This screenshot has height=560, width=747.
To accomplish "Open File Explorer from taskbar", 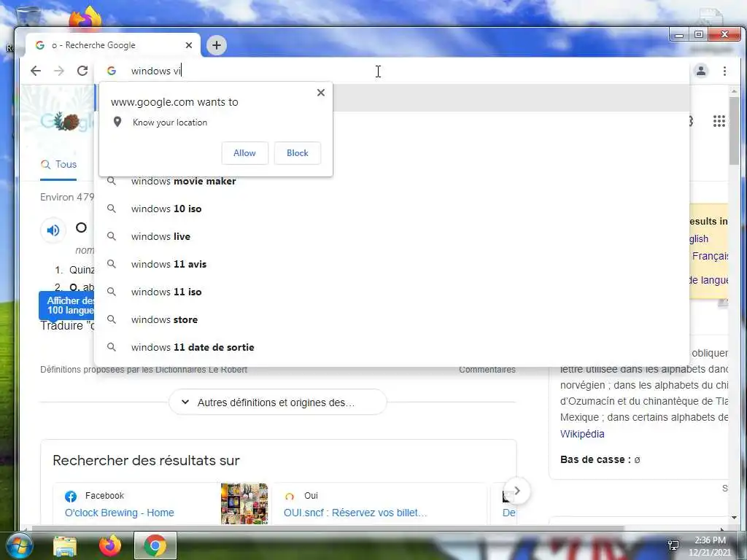I will click(65, 546).
